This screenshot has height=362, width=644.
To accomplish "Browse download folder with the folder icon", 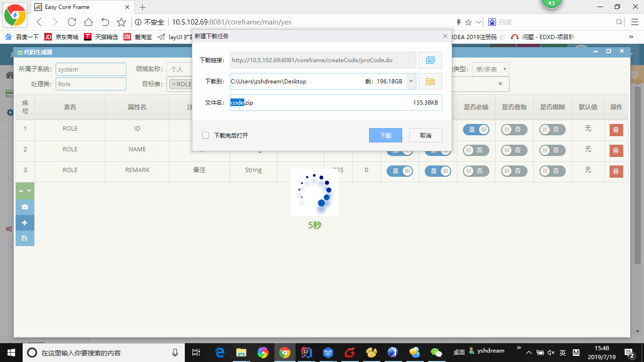I will (430, 81).
